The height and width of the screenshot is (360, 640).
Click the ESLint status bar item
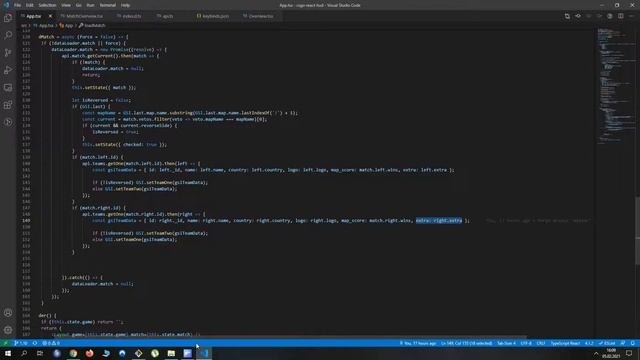click(x=607, y=343)
